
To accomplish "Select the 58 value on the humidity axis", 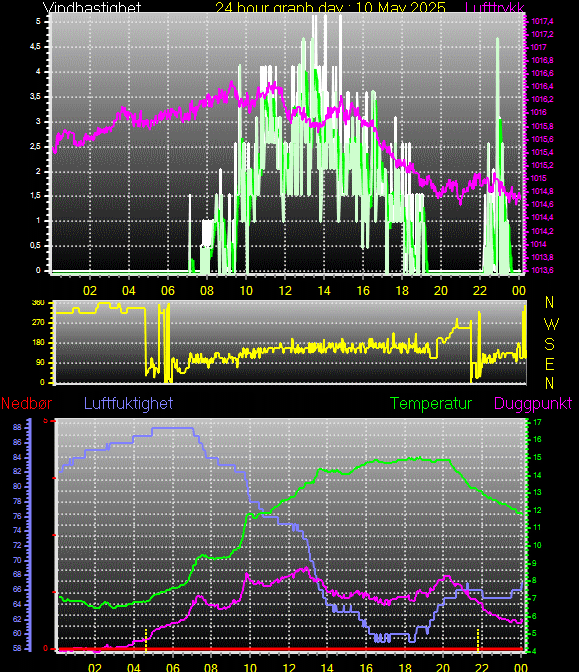I will click(x=17, y=648).
